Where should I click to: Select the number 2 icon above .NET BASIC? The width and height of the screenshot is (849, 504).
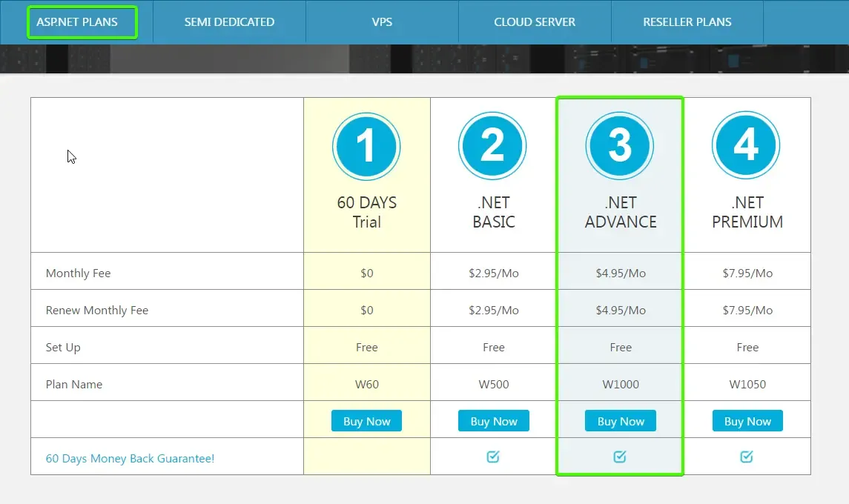click(x=493, y=145)
